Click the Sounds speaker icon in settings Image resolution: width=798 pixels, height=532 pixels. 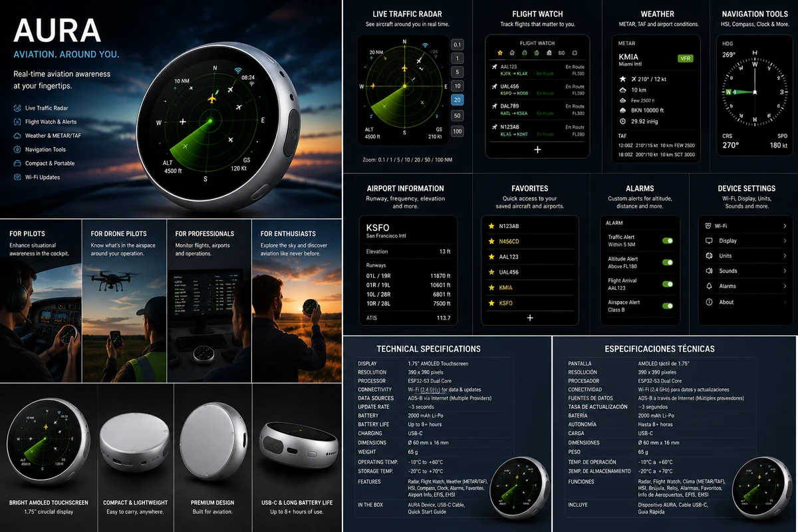click(x=708, y=271)
